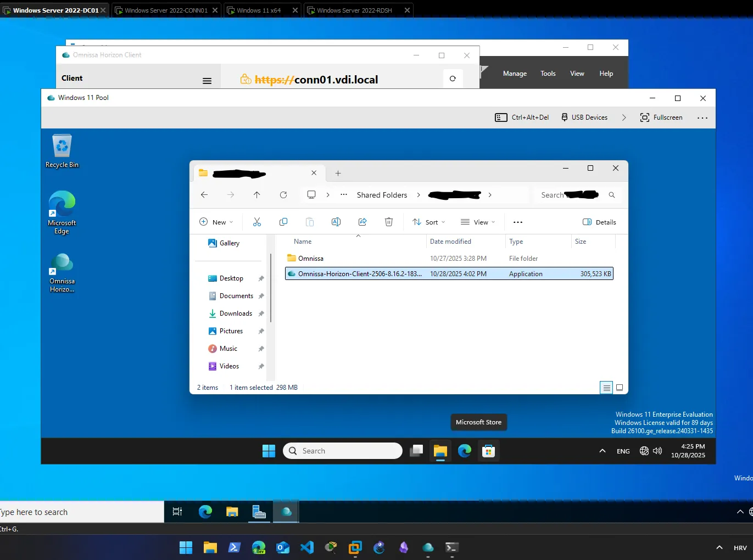The width and height of the screenshot is (753, 560).
Task: Open the USB Devices panel
Action: [x=584, y=117]
